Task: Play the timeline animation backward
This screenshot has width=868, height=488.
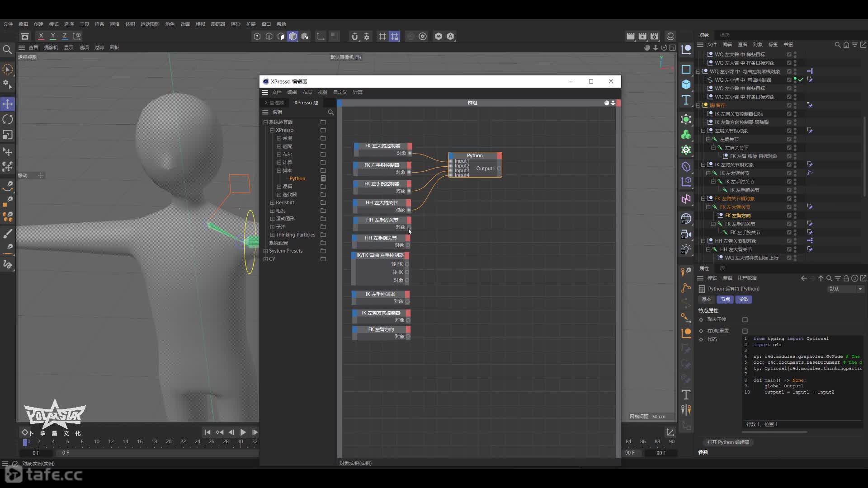Action: 231,432
